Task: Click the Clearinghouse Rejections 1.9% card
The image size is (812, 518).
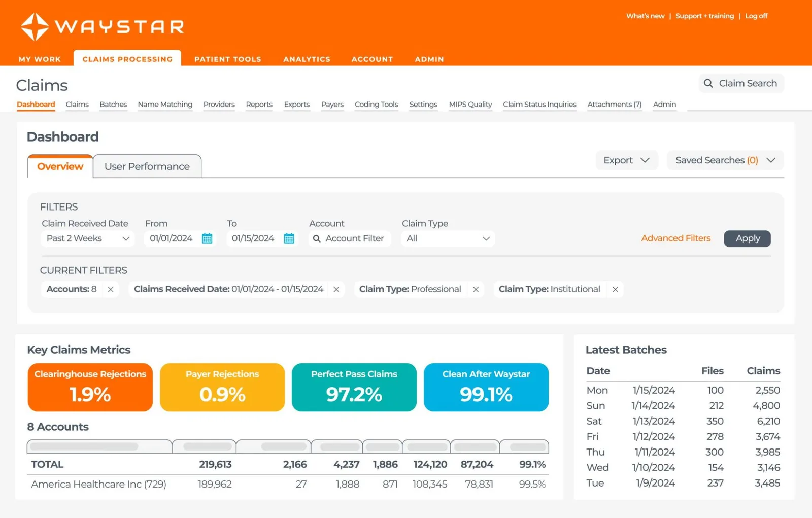Action: pos(90,387)
